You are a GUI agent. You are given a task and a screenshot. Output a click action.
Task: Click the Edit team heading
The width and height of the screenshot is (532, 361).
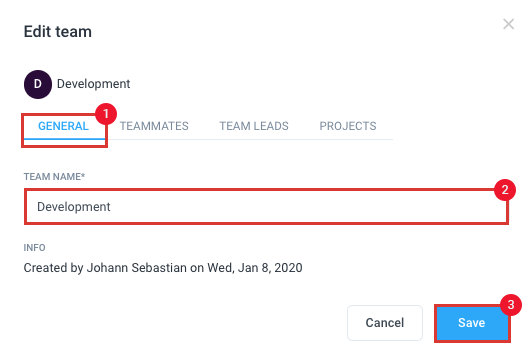coord(58,32)
